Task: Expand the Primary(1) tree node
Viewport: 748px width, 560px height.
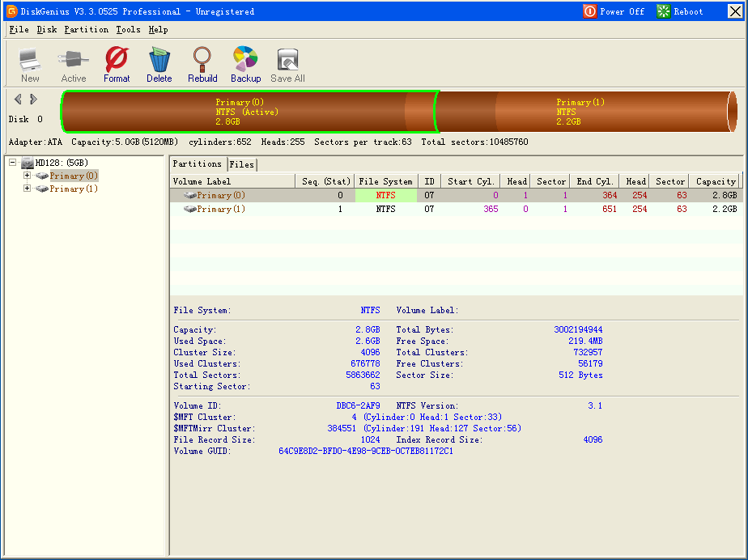Action: [x=28, y=189]
